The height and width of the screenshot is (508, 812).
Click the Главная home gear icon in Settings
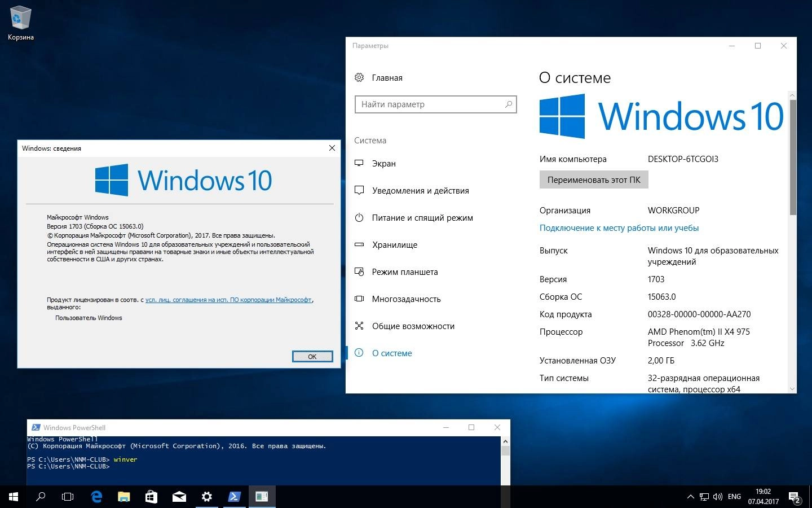(x=359, y=78)
